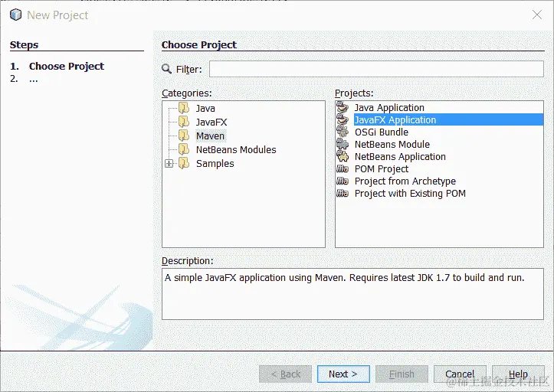The width and height of the screenshot is (554, 392).
Task: Click the disabled < Back button
Action: coord(286,374)
